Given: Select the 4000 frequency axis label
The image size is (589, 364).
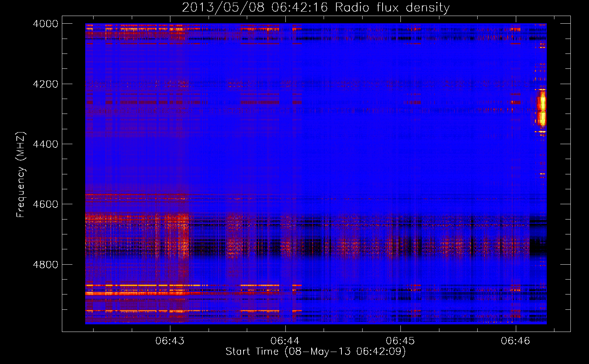Looking at the screenshot, I should 46,24.
